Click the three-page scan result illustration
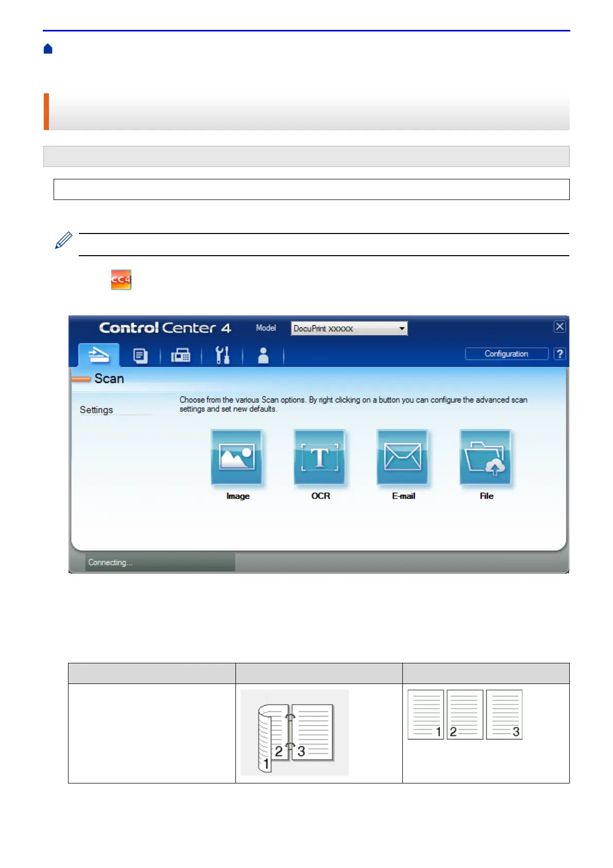The height and width of the screenshot is (868, 613). point(465,714)
